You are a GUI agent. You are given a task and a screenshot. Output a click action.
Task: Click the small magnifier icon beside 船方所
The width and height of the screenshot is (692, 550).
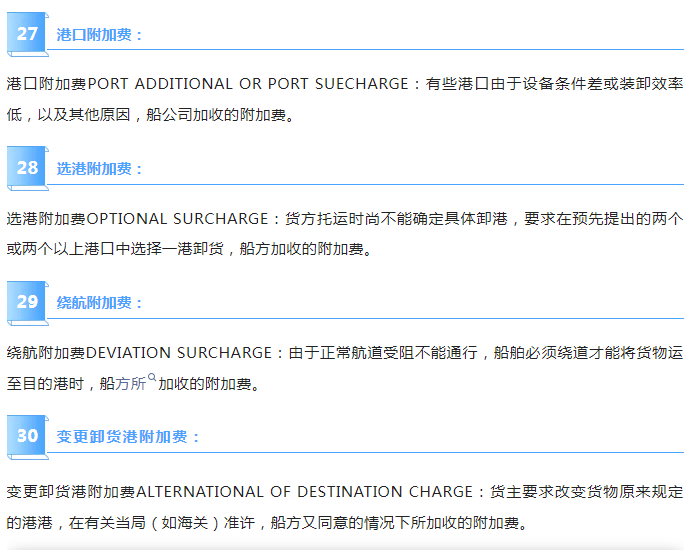(x=152, y=377)
